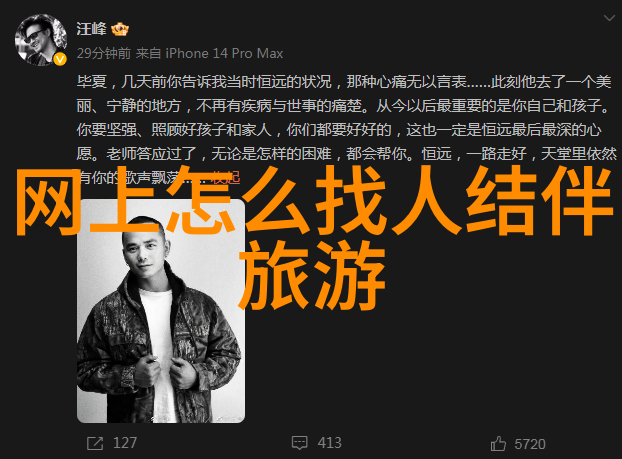Click the 来自 source label
The width and height of the screenshot is (622, 459).
[x=148, y=53]
